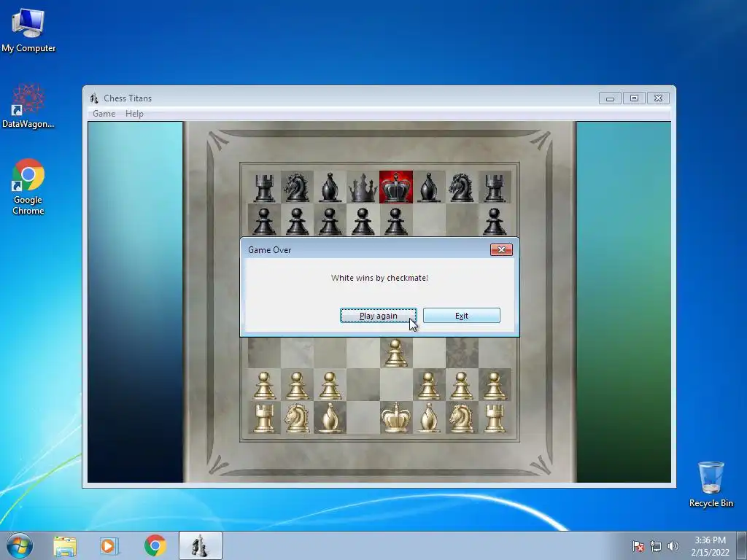Click the 'Game Over' dialog title
747x560 pixels.
click(270, 250)
